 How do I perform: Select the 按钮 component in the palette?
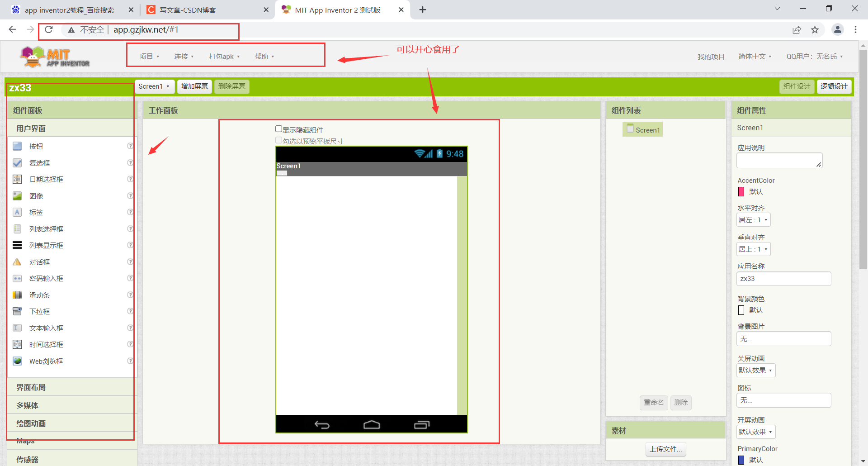tap(36, 146)
